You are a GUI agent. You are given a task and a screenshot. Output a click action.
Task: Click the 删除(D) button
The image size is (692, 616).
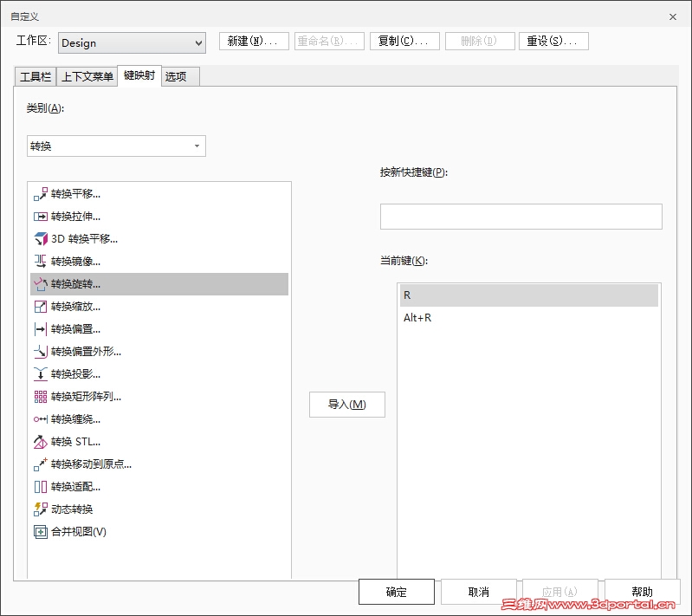point(480,41)
